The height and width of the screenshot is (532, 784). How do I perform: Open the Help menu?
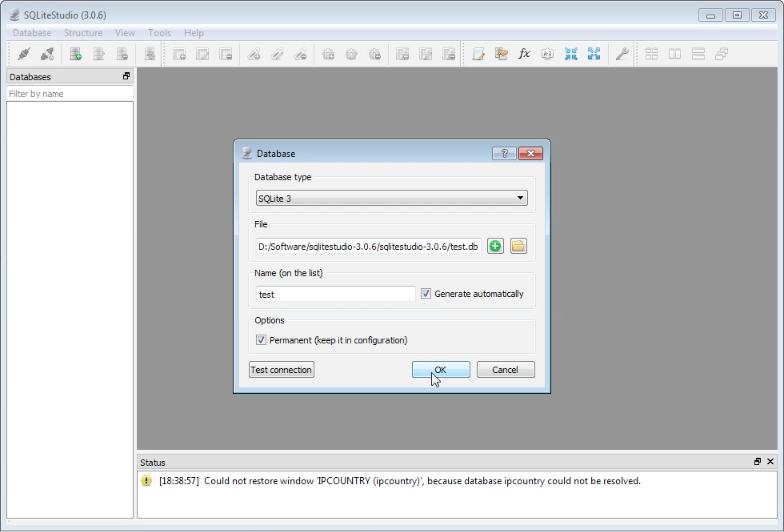[x=194, y=32]
